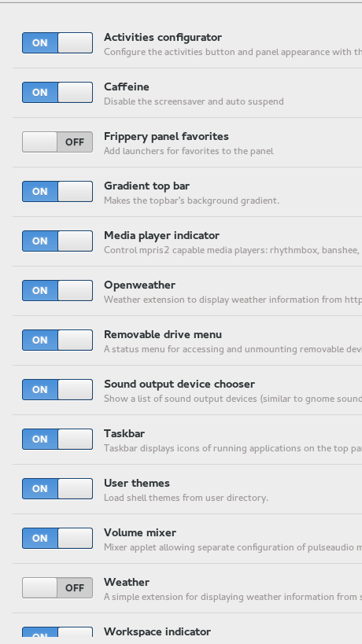Turn off the User themes switch
The image size is (362, 644).
pyautogui.click(x=57, y=488)
